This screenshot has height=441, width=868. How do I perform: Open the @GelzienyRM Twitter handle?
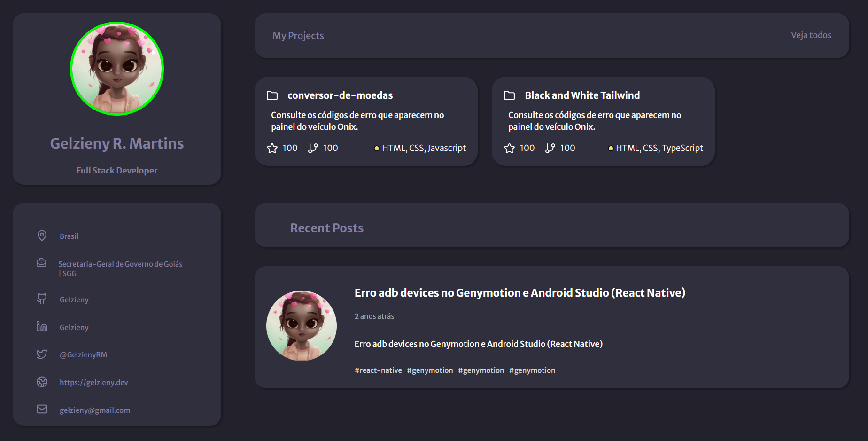pos(83,354)
